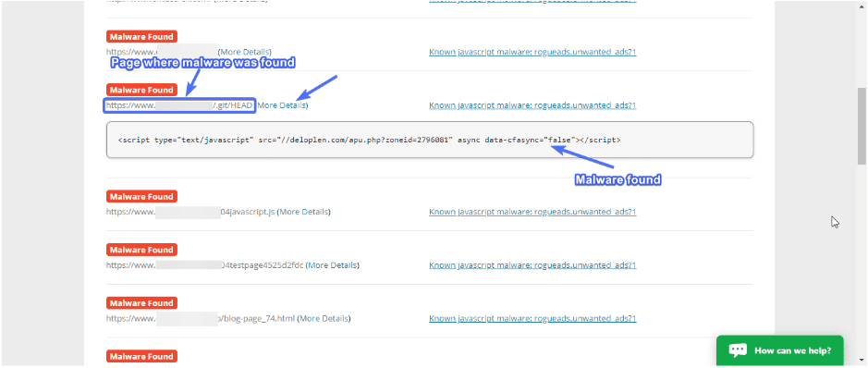This screenshot has width=868, height=368.
Task: Click the .git/HEAD page URL
Action: [179, 105]
